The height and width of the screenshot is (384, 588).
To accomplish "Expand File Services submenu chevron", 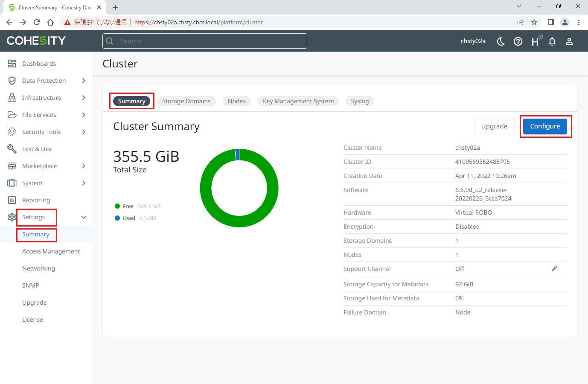I will (84, 115).
